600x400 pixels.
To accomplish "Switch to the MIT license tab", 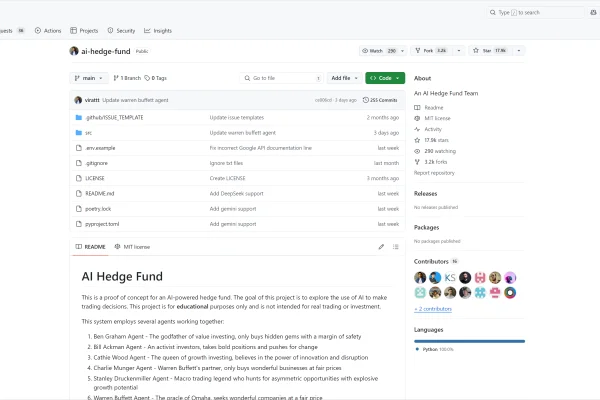I will [x=132, y=247].
